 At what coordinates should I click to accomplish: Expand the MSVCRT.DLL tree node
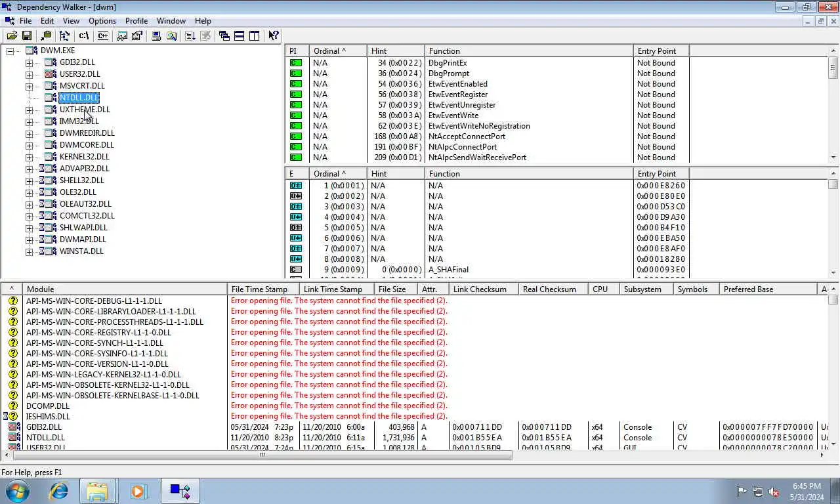pos(29,87)
